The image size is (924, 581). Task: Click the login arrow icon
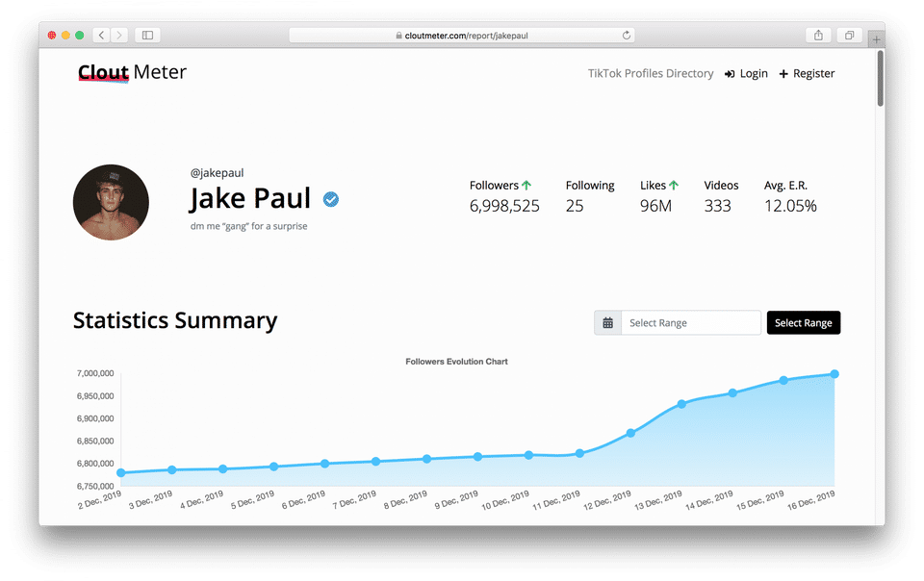(x=730, y=73)
